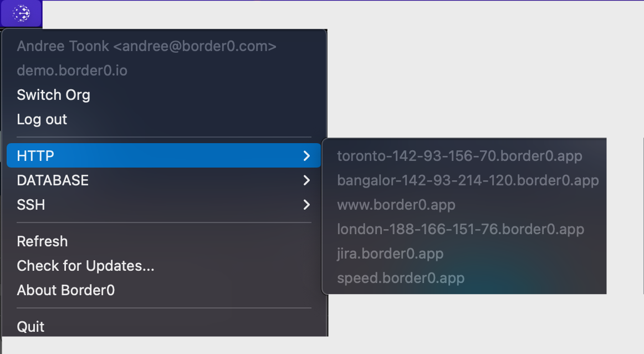Select Log out
The image size is (644, 354).
click(x=42, y=119)
